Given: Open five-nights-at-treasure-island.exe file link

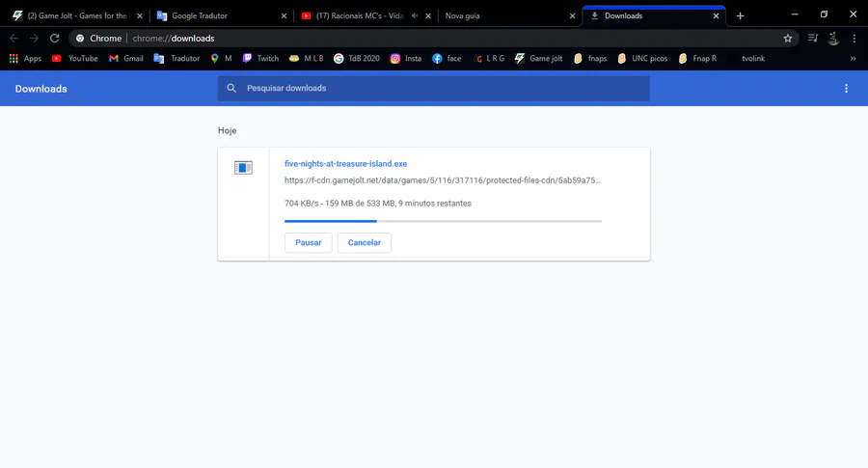Looking at the screenshot, I should [x=345, y=164].
